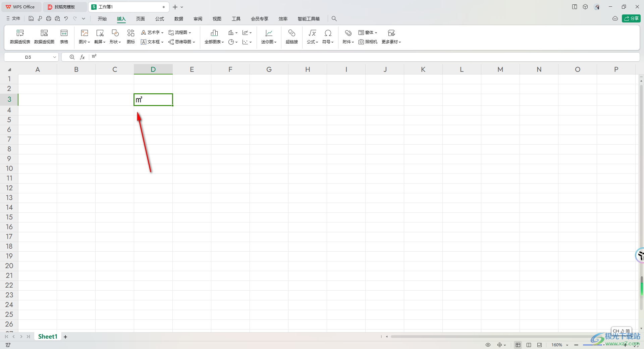Image resolution: width=644 pixels, height=349 pixels.
Task: Open the zoom percentage 160% dropdown
Action: click(567, 345)
